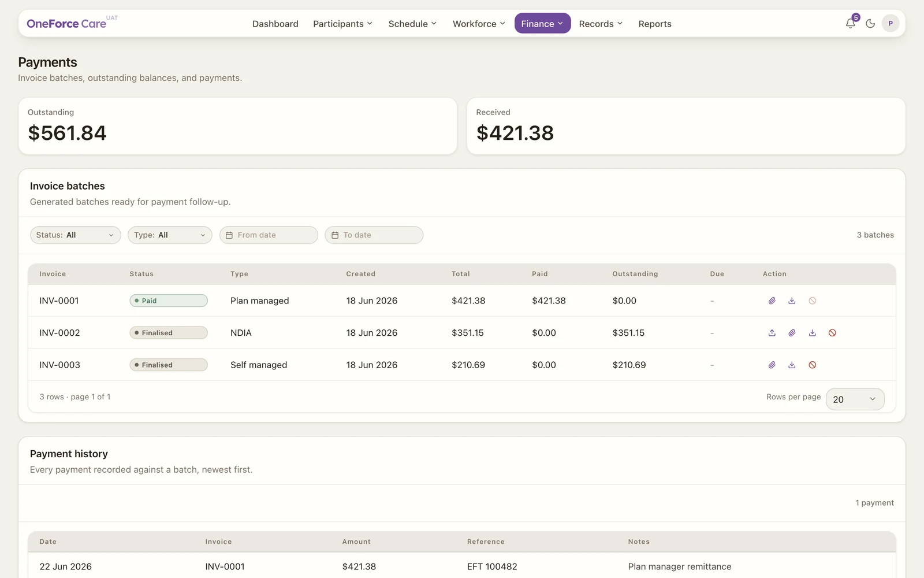Pick a To date
924x578 pixels.
tap(374, 235)
